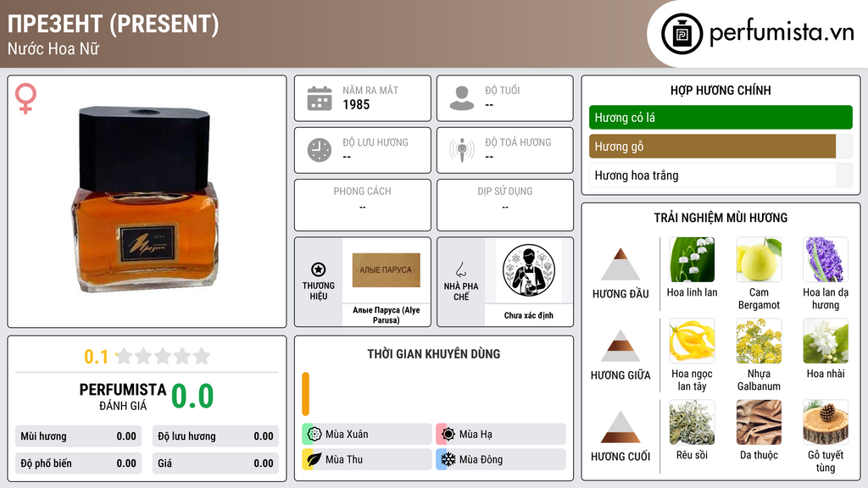Viewport: 868px width, 488px height.
Task: Click the leaf icon for Mùa Thu
Action: (x=314, y=459)
